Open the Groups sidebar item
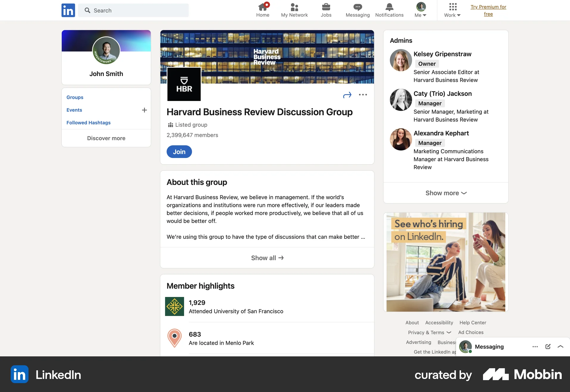This screenshot has height=392, width=570. pyautogui.click(x=75, y=97)
